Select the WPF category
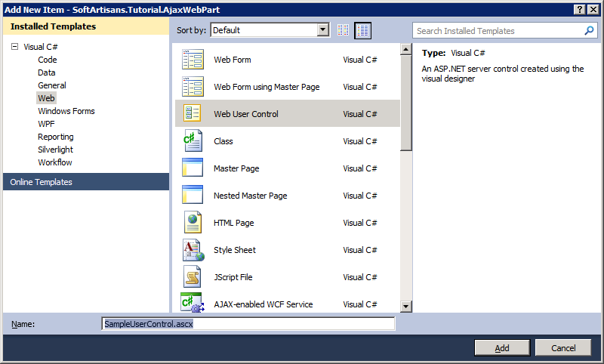 point(46,124)
